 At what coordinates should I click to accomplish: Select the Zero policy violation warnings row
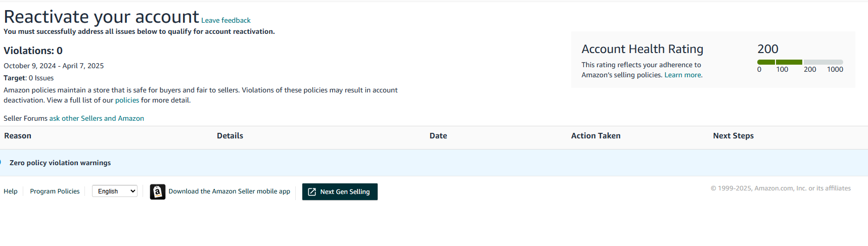point(434,163)
